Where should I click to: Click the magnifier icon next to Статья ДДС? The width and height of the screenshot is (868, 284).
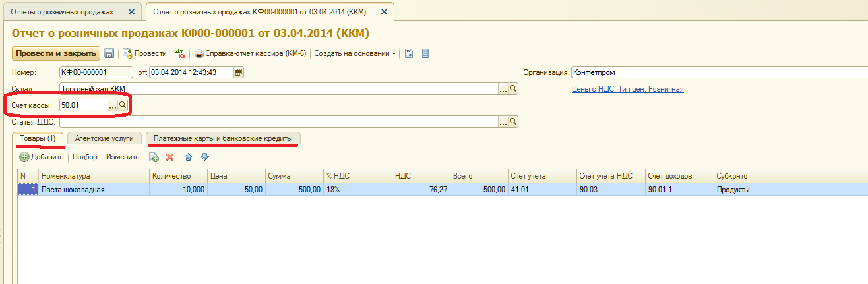click(513, 121)
